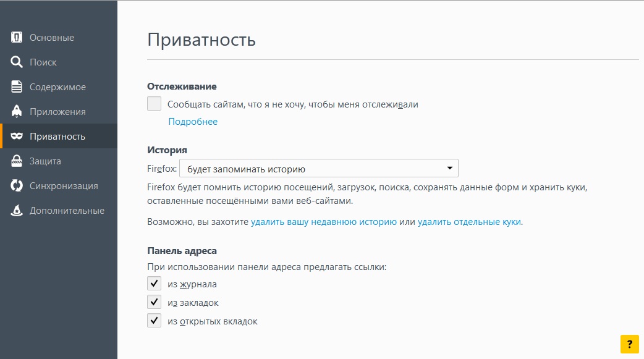Screen dimensions: 644x359
Task: Open the Firefox history mode dropdown
Action: coord(319,169)
